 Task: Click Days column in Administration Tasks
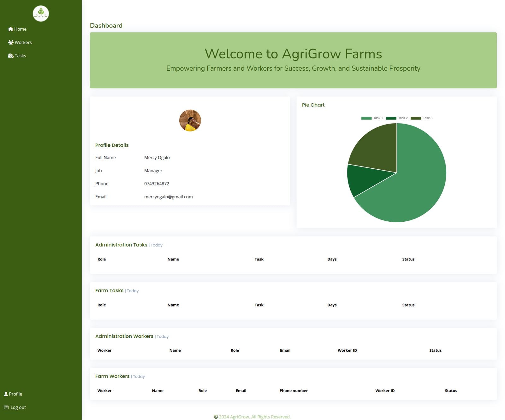pos(332,260)
